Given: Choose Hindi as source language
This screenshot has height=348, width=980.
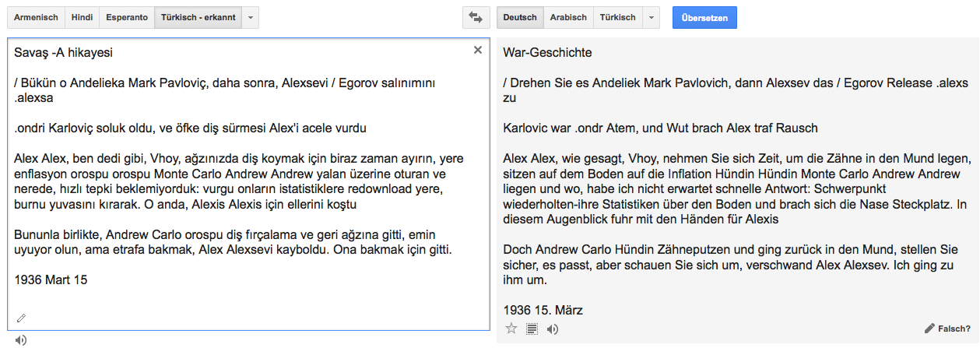Looking at the screenshot, I should coord(82,17).
